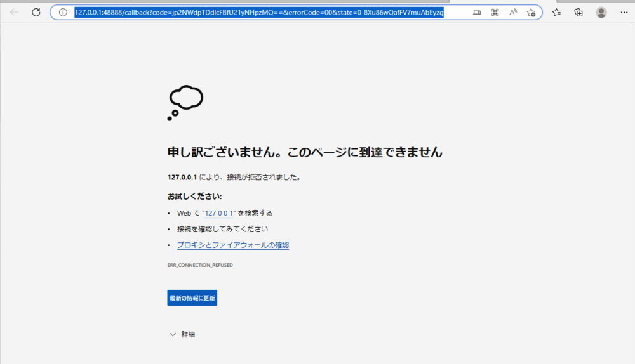Click the 最新の情報に更新 button
The image size is (635, 364).
pyautogui.click(x=192, y=297)
